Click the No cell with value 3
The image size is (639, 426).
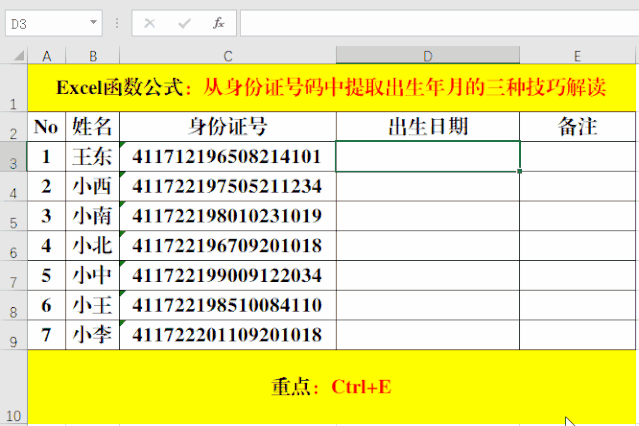point(46,216)
